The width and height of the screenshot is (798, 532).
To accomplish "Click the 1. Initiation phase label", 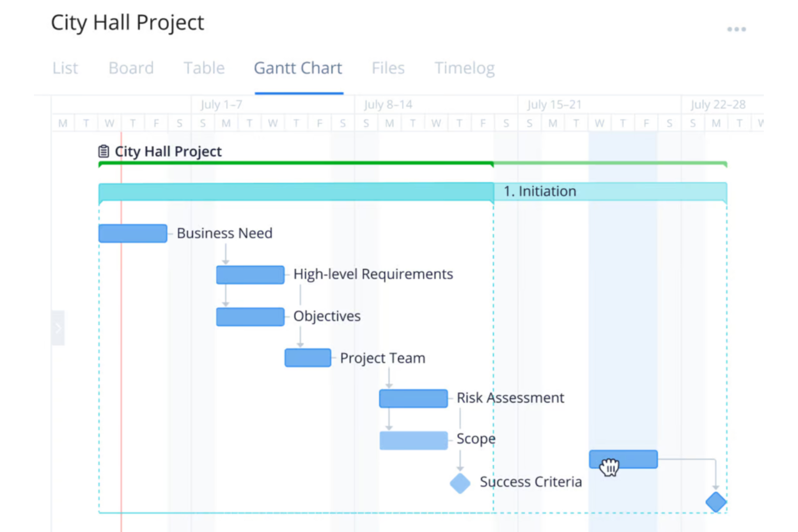I will tap(540, 191).
